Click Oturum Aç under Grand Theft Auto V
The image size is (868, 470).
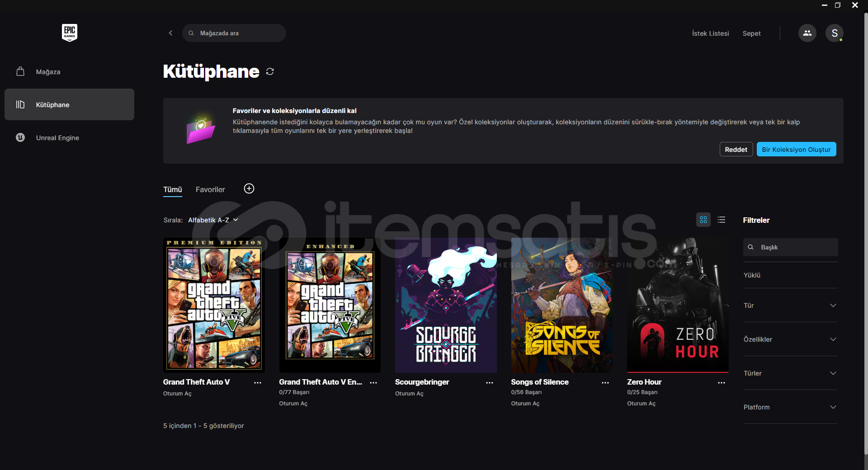[177, 394]
